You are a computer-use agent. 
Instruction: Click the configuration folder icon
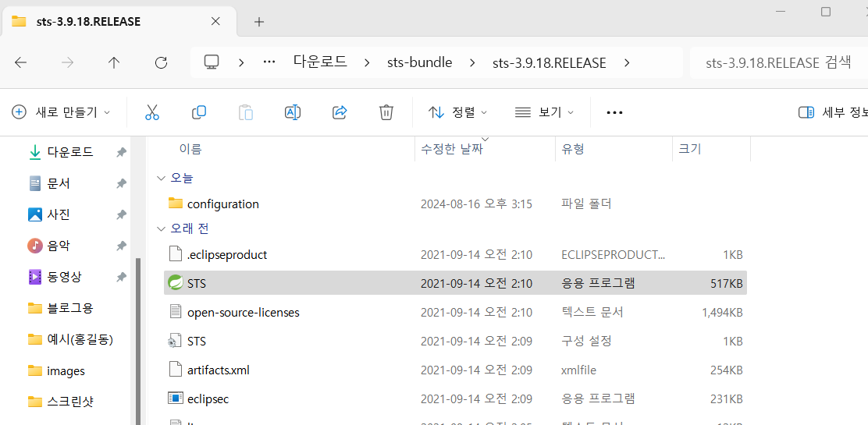coord(176,203)
